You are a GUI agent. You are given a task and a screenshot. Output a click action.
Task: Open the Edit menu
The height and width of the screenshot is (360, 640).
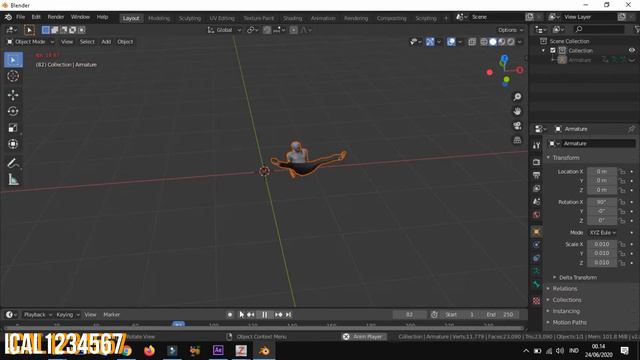click(x=36, y=17)
